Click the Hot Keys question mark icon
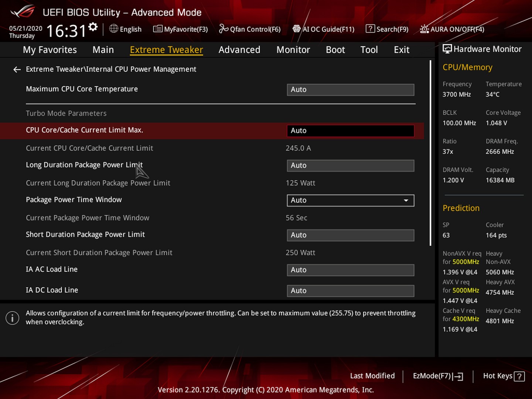 click(x=519, y=376)
